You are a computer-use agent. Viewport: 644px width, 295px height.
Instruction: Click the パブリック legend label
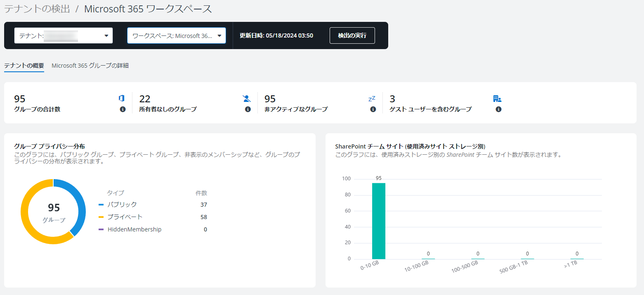coord(122,205)
